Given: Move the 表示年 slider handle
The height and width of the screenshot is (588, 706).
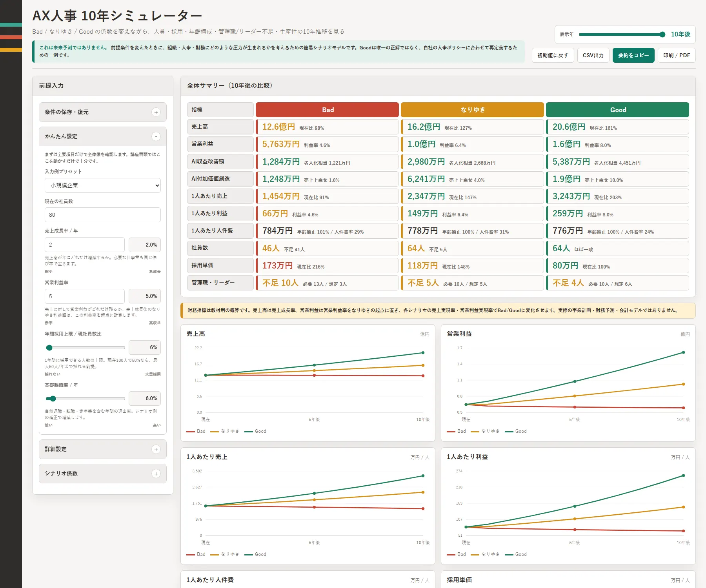Looking at the screenshot, I should 662,34.
